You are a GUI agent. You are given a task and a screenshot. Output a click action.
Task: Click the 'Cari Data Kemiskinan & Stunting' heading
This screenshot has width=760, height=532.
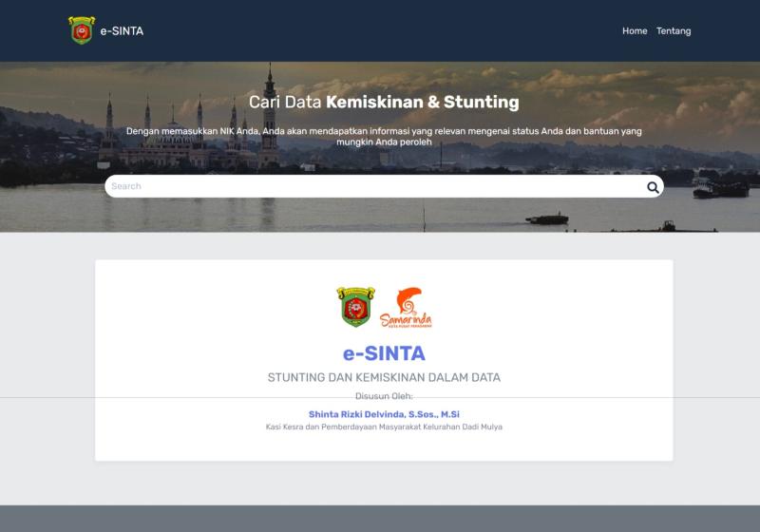click(x=384, y=103)
